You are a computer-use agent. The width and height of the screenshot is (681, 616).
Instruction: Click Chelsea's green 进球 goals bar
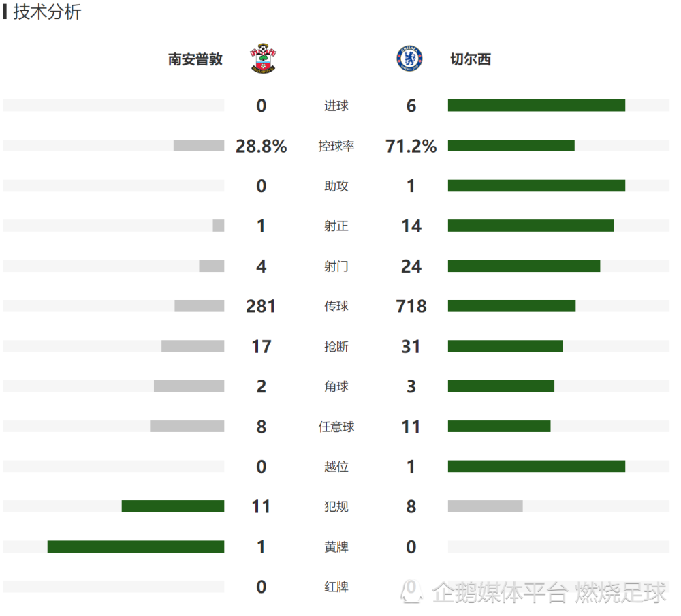[x=536, y=106]
